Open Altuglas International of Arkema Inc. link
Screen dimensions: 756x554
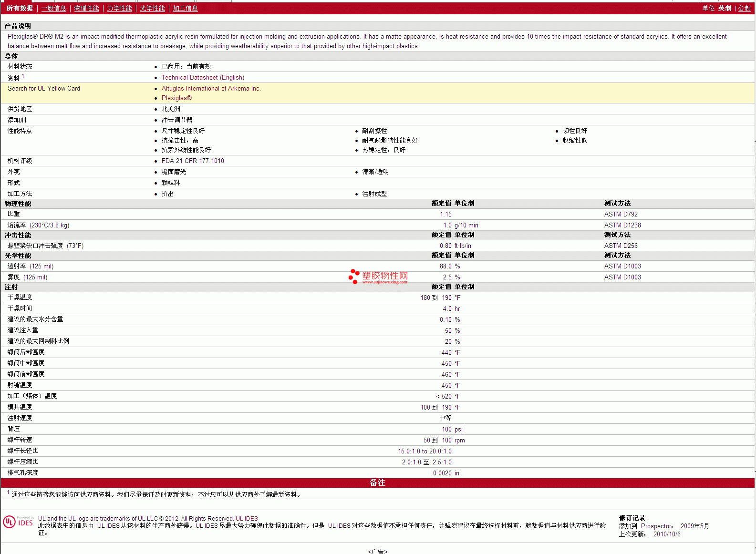click(211, 89)
